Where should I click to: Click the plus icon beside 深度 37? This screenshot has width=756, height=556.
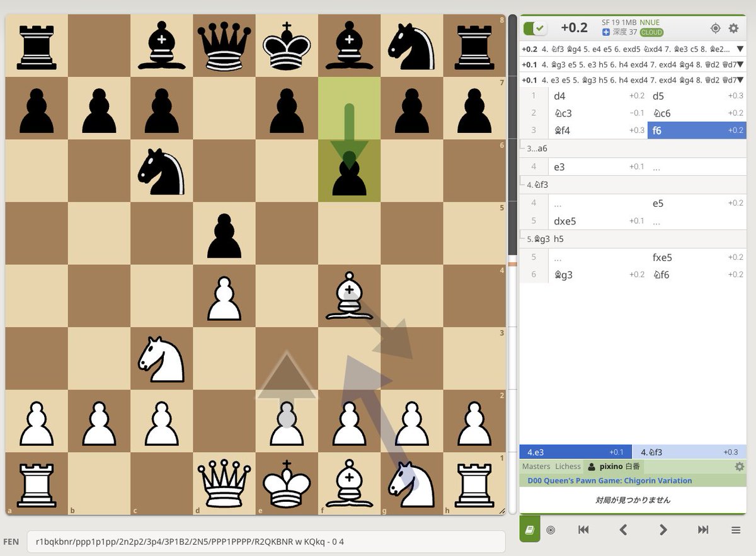pos(606,32)
